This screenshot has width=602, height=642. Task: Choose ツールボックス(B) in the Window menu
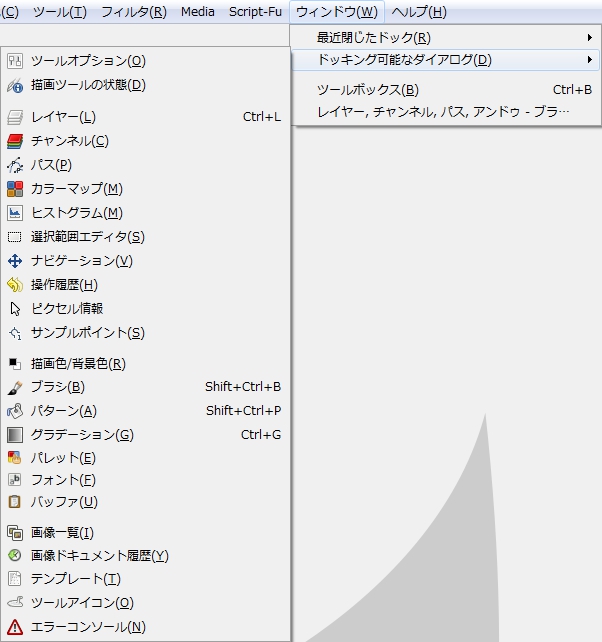click(x=446, y=90)
